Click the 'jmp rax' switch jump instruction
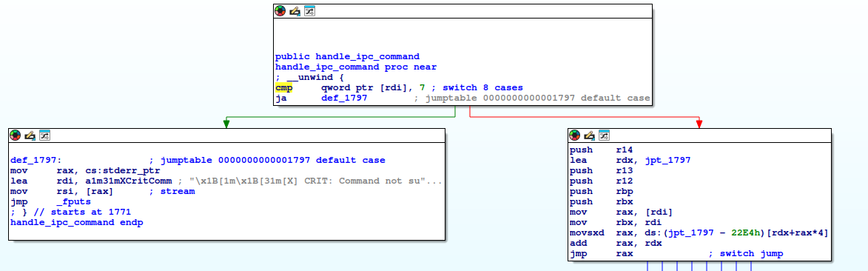868x271 pixels. click(x=602, y=255)
